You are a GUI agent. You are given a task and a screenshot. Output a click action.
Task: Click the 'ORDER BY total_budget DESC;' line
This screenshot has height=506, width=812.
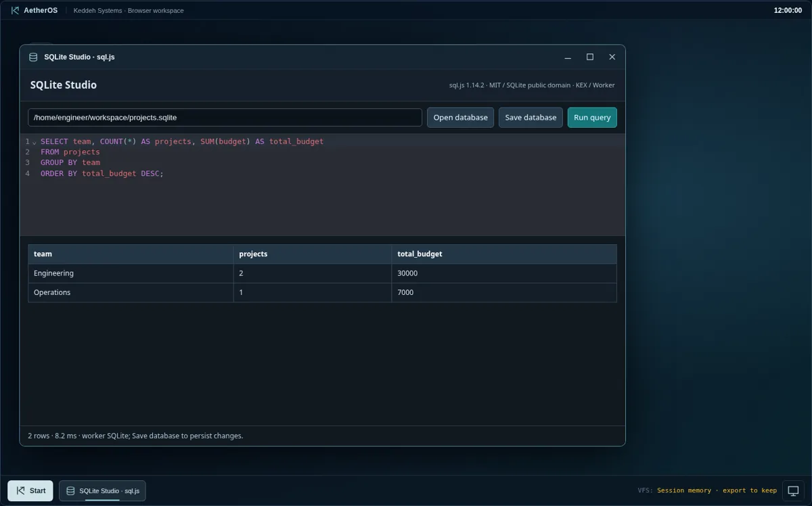(102, 173)
